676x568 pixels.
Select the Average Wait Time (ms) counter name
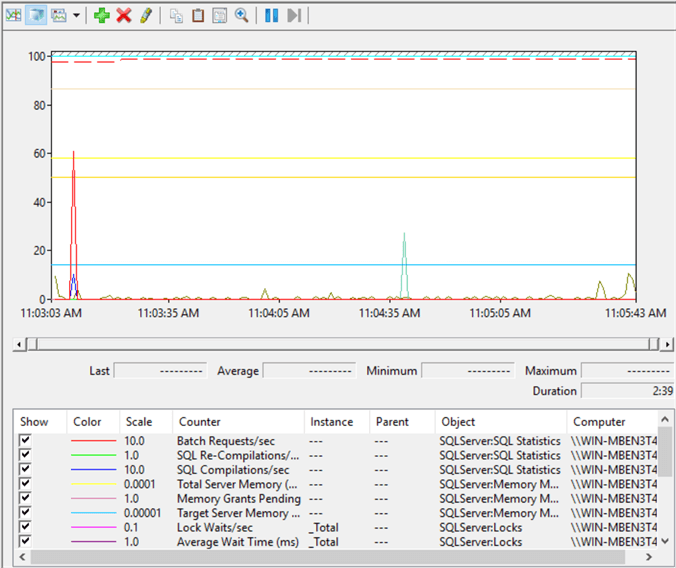pos(238,542)
